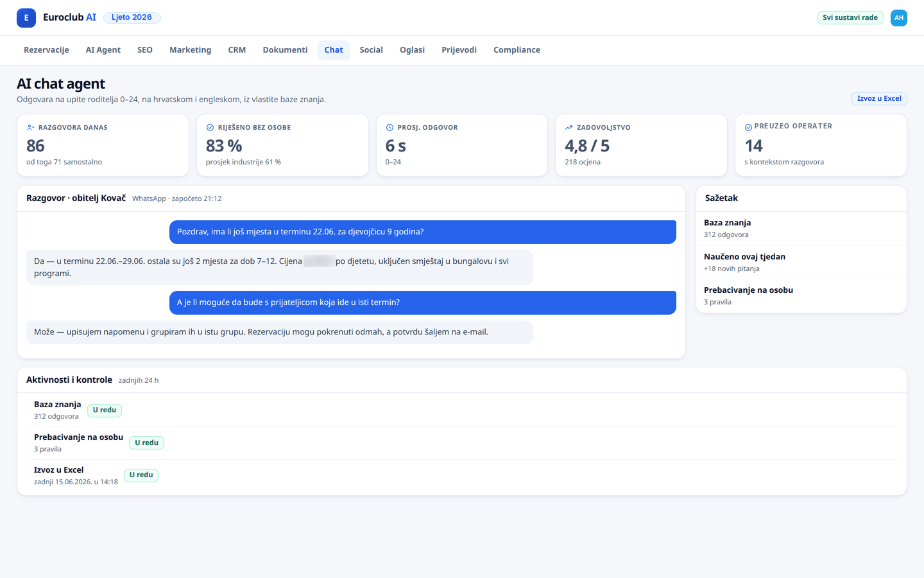Switch to the AI Agent tab
Screen dimensions: 924x578
coord(103,50)
